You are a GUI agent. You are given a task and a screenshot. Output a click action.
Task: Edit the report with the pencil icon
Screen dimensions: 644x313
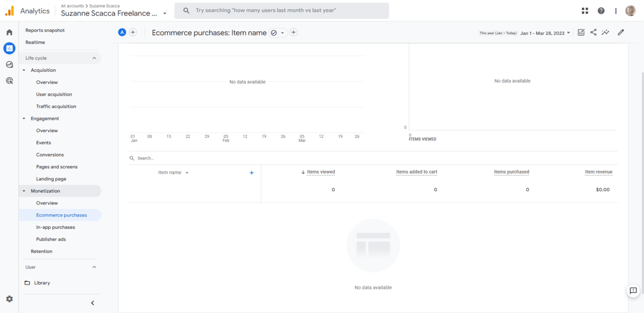pyautogui.click(x=620, y=32)
